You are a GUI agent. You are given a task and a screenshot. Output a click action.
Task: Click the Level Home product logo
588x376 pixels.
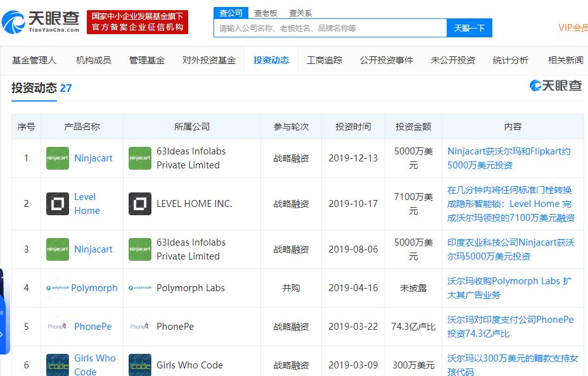[x=58, y=204]
